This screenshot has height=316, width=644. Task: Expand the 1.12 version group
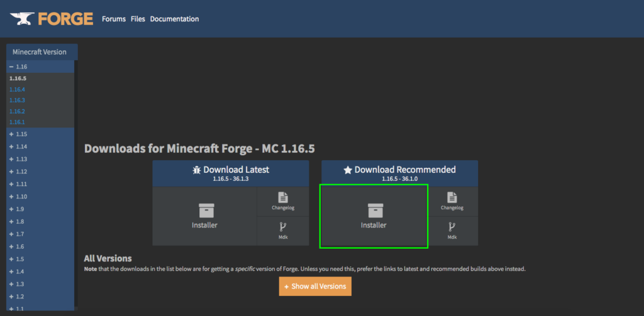[11, 172]
